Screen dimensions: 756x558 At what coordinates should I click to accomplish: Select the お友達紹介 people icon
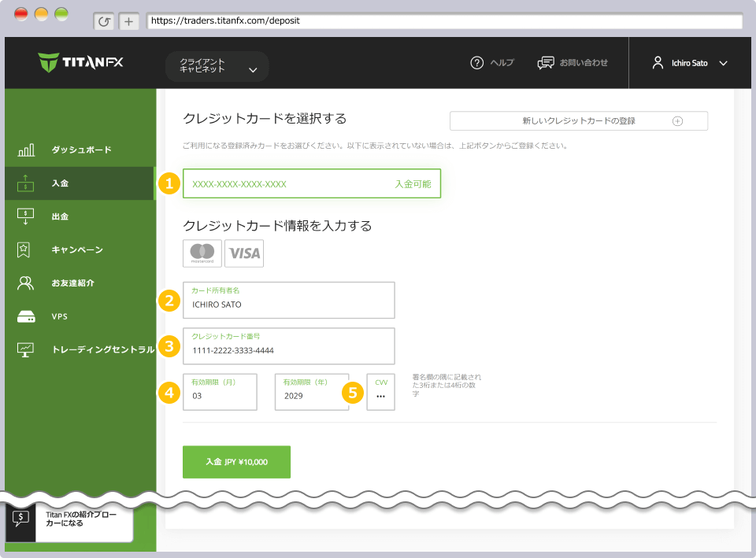pyautogui.click(x=24, y=283)
